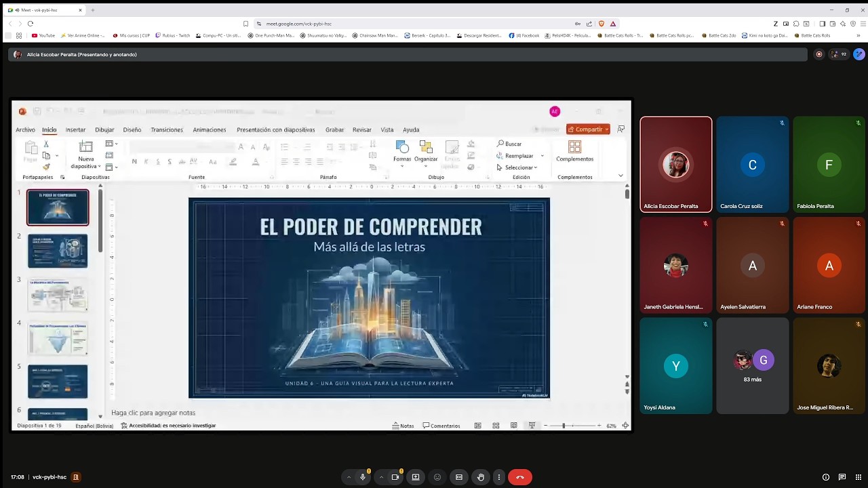Click the Cut scissors icon

[x=46, y=144]
